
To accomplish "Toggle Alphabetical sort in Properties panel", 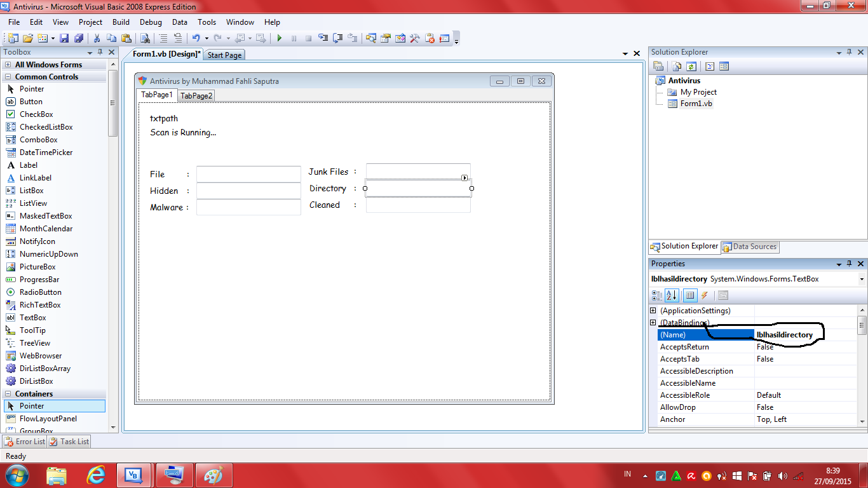I will 672,295.
